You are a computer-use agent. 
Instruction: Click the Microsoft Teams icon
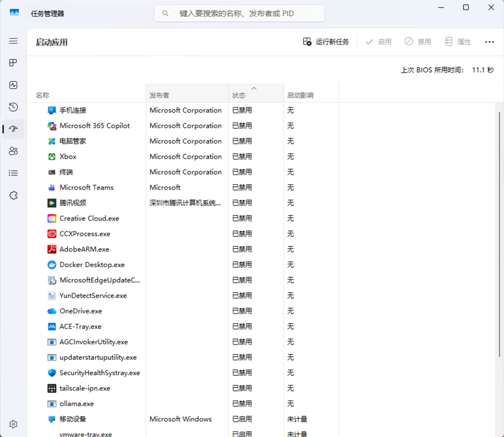[x=52, y=188]
